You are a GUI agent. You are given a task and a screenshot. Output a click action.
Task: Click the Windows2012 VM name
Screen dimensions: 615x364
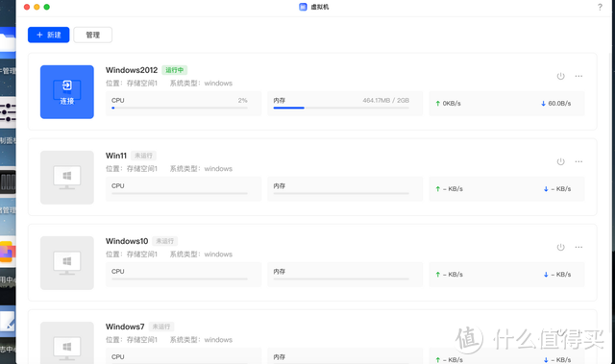pos(132,70)
